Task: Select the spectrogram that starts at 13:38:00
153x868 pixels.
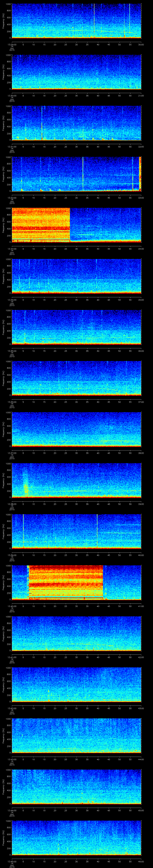Action: 76,480
